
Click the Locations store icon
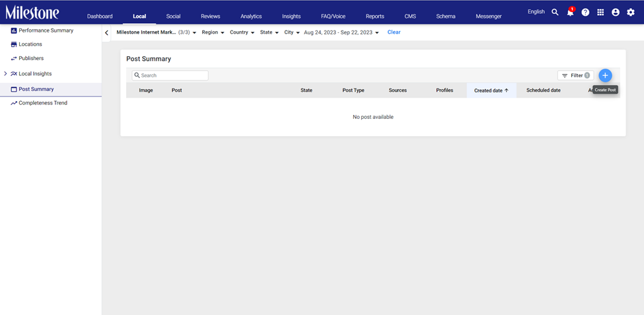[x=14, y=44]
